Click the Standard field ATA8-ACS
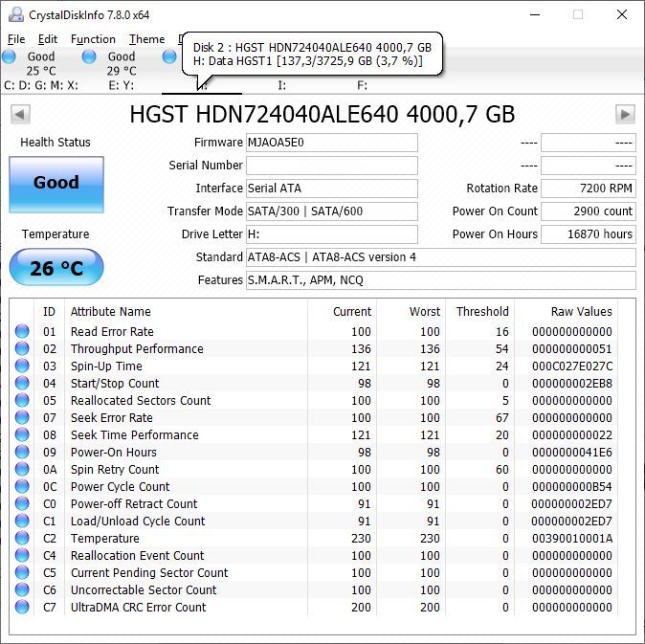Image resolution: width=645 pixels, height=644 pixels. tap(441, 257)
